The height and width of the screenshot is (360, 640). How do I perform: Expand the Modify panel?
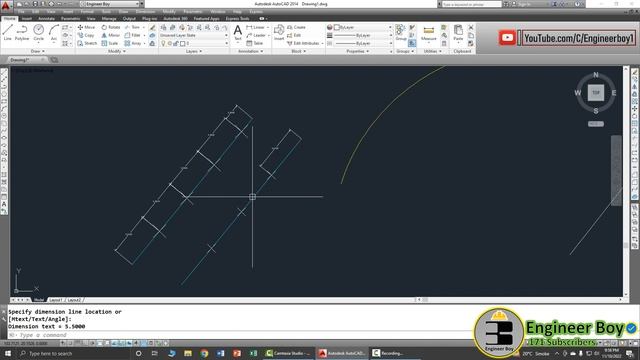click(x=117, y=51)
